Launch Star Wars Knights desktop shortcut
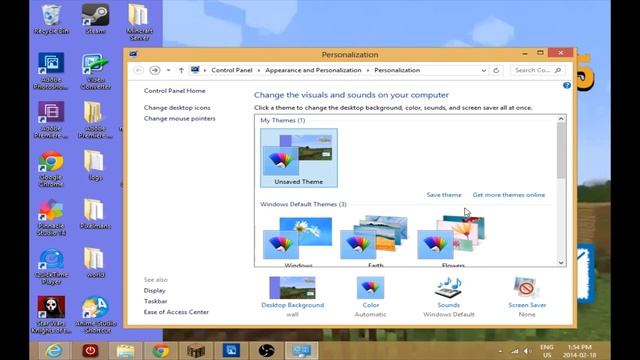Viewport: 640px width, 360px height. 51,315
